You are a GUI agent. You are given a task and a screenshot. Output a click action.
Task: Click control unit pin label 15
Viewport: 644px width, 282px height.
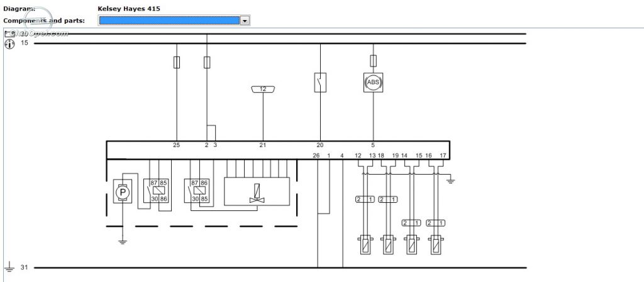coord(419,155)
